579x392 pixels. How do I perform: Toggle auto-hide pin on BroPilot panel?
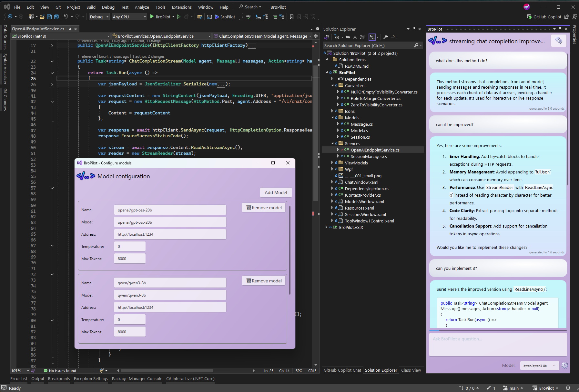[560, 29]
